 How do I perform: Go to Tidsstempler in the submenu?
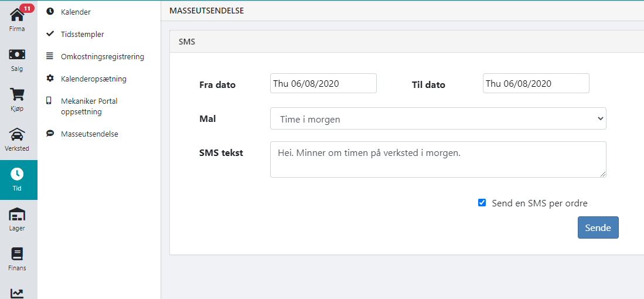coord(82,34)
